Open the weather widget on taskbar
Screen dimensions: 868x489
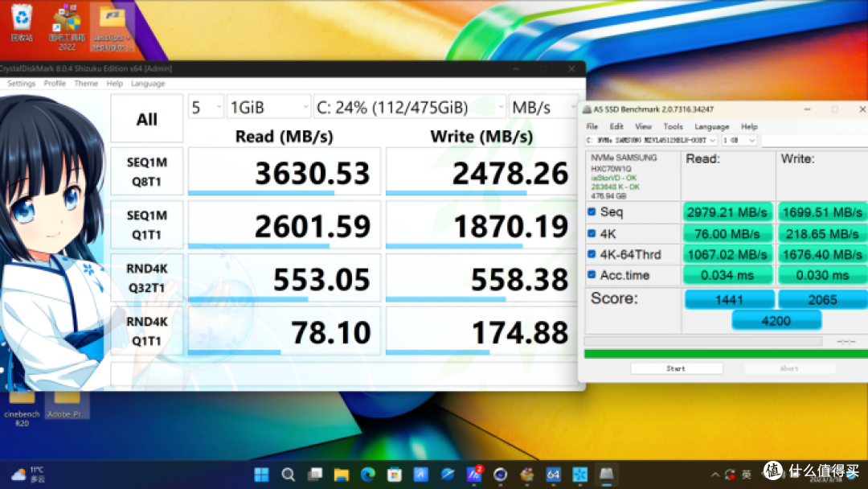(x=27, y=475)
